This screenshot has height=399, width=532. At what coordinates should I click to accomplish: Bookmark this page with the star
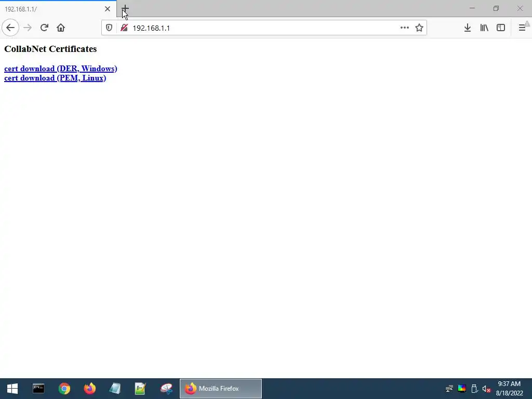click(419, 28)
